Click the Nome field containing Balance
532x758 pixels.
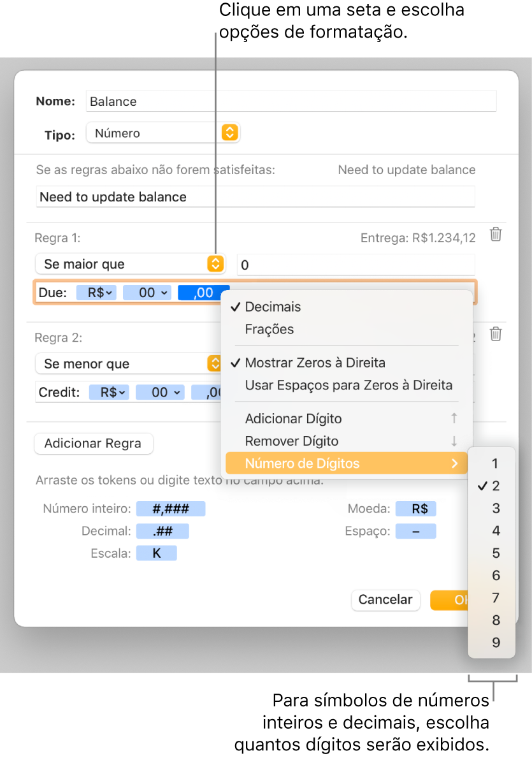pyautogui.click(x=291, y=101)
